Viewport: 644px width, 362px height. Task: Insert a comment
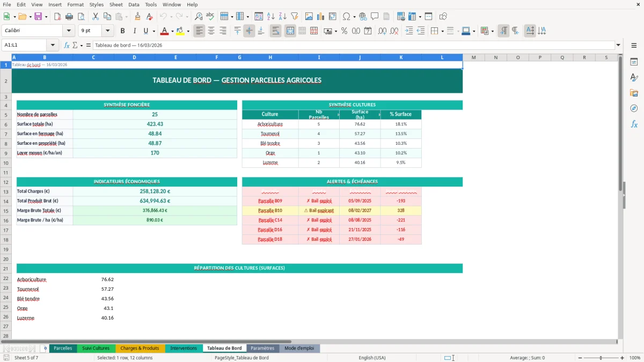375,17
